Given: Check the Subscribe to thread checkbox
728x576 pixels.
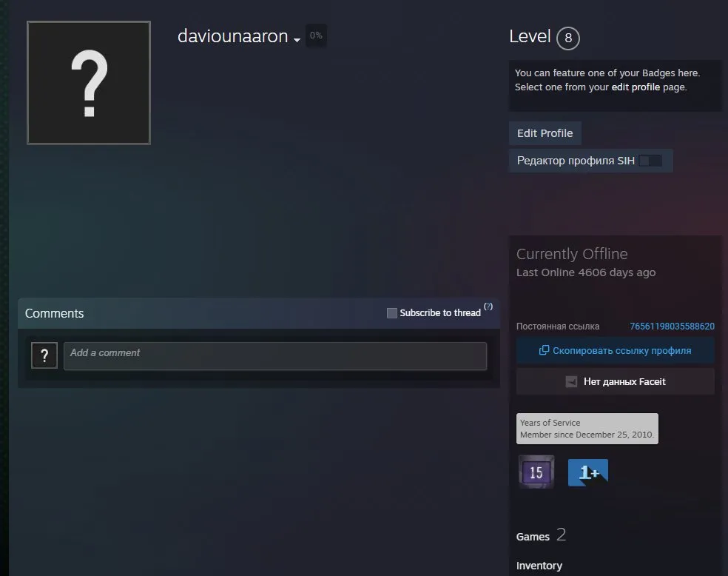Looking at the screenshot, I should (x=392, y=313).
